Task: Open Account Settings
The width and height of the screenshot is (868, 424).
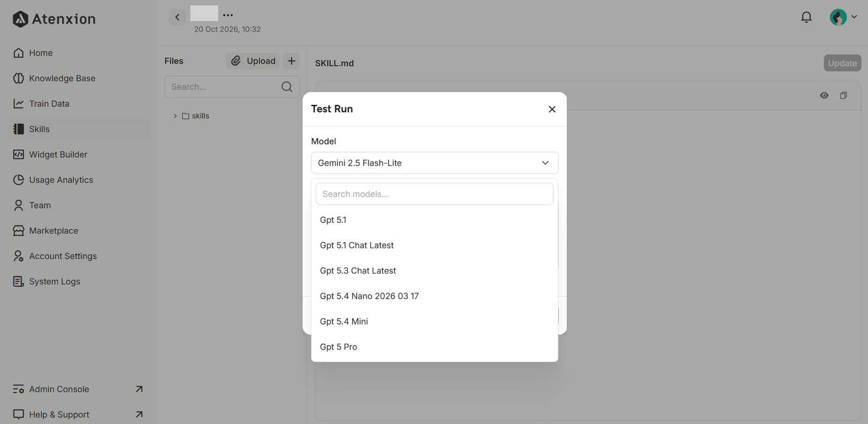Action: [x=79, y=256]
